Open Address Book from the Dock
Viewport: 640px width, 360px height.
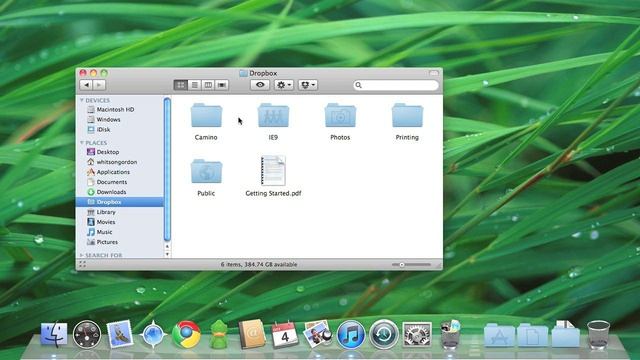pyautogui.click(x=252, y=334)
